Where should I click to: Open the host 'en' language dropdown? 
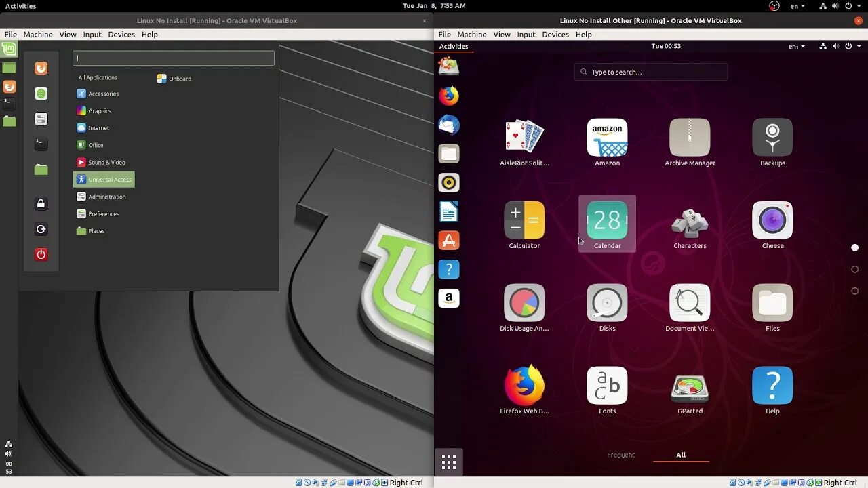pyautogui.click(x=797, y=6)
